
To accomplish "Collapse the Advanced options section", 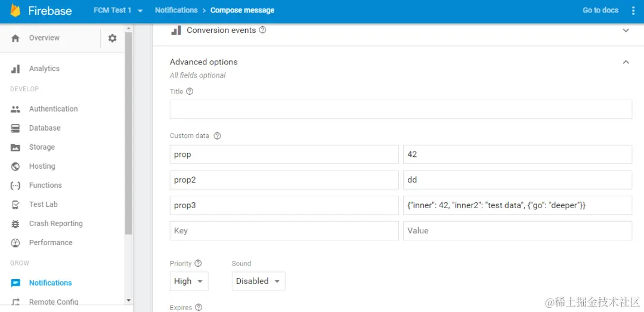I will click(626, 62).
